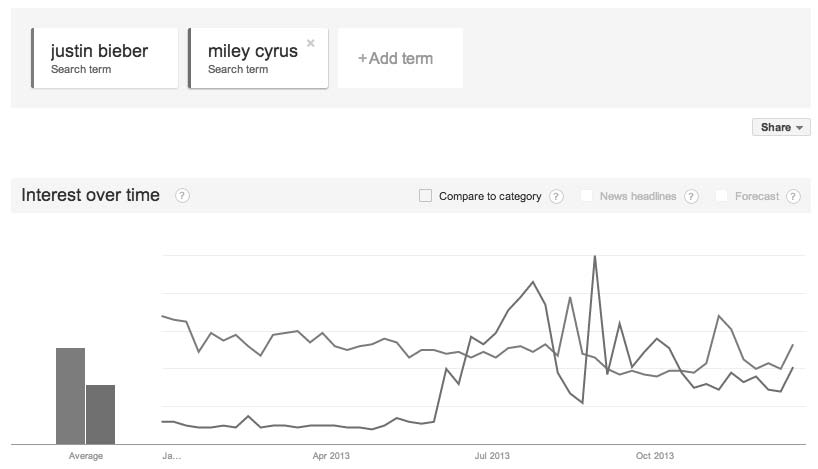This screenshot has height=469, width=818.
Task: Click the taller justin bieber average bar
Action: tap(70, 396)
